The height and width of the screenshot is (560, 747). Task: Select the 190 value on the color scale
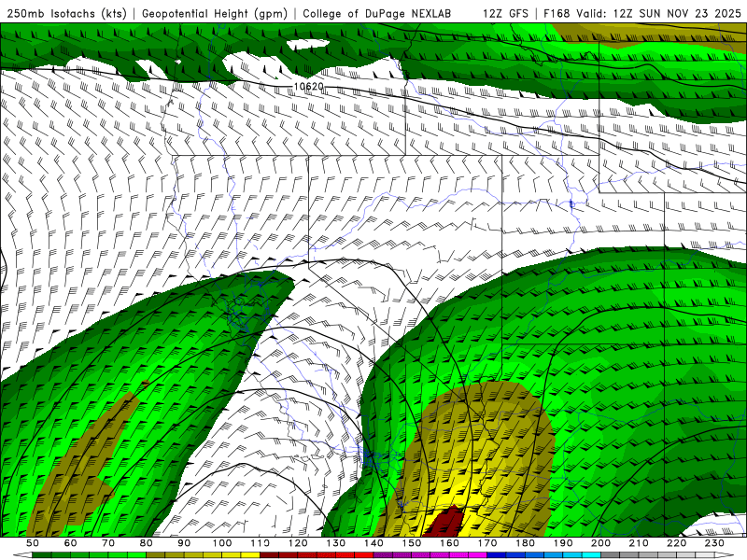click(x=563, y=543)
